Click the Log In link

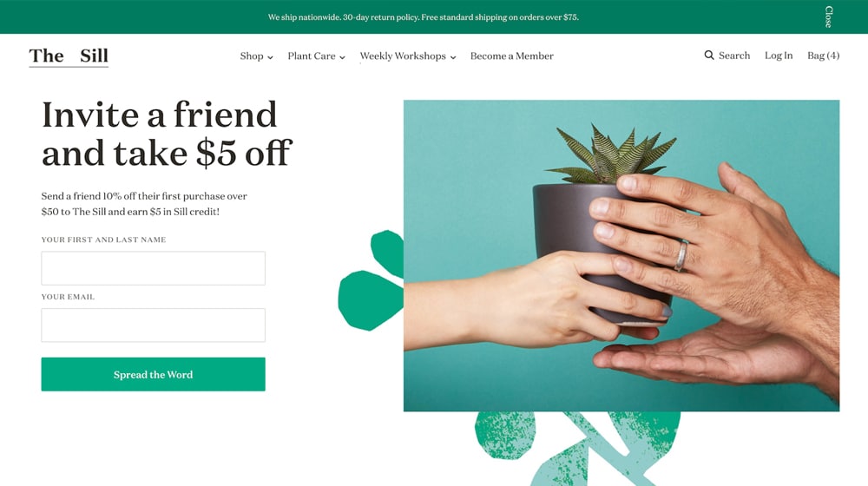tap(779, 56)
